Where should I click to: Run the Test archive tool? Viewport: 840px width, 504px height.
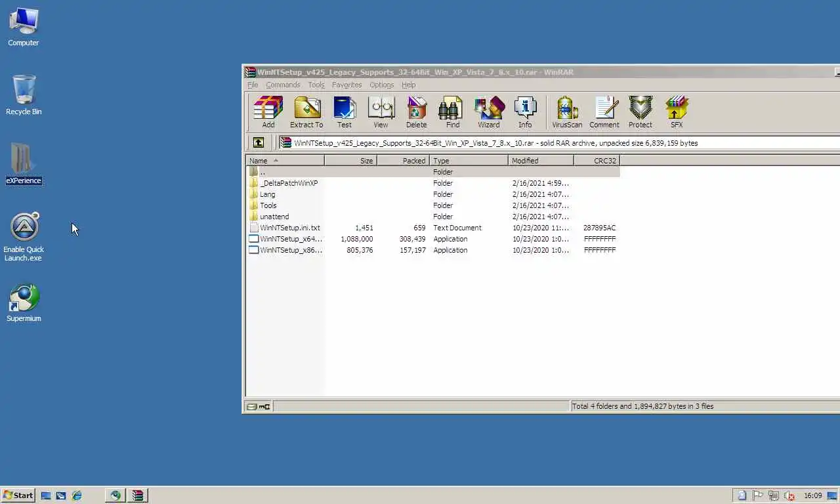click(344, 112)
